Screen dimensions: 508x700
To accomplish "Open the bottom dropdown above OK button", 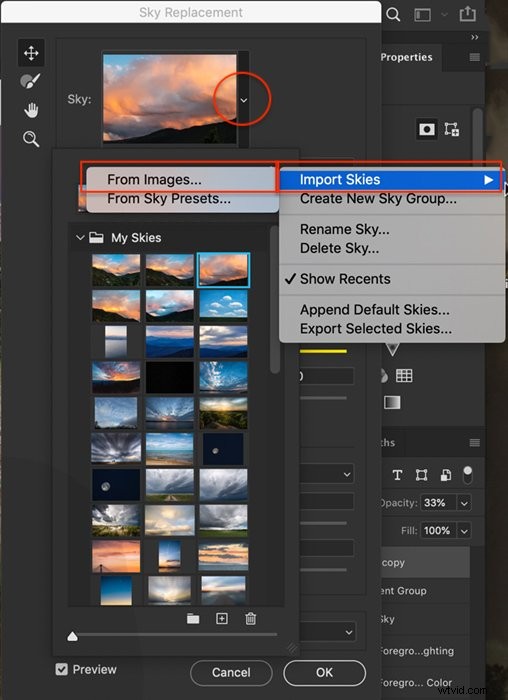I will point(329,632).
